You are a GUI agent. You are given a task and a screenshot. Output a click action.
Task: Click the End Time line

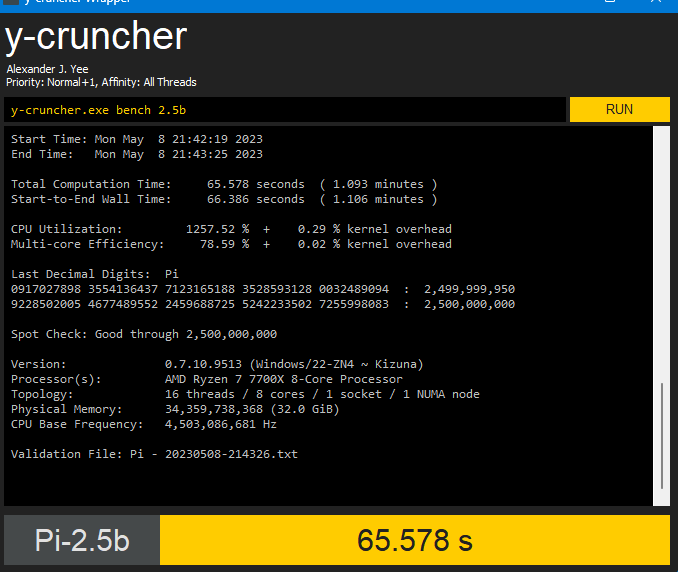137,154
